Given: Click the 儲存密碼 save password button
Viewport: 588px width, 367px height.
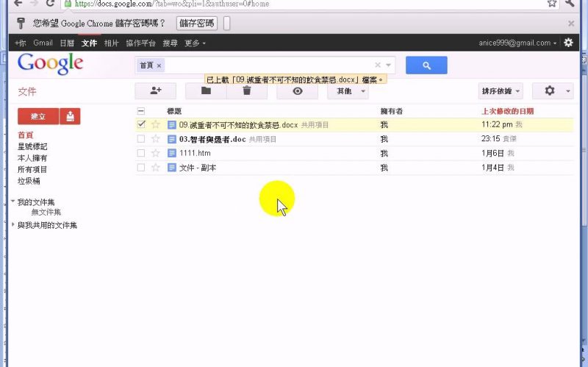Looking at the screenshot, I should [197, 24].
